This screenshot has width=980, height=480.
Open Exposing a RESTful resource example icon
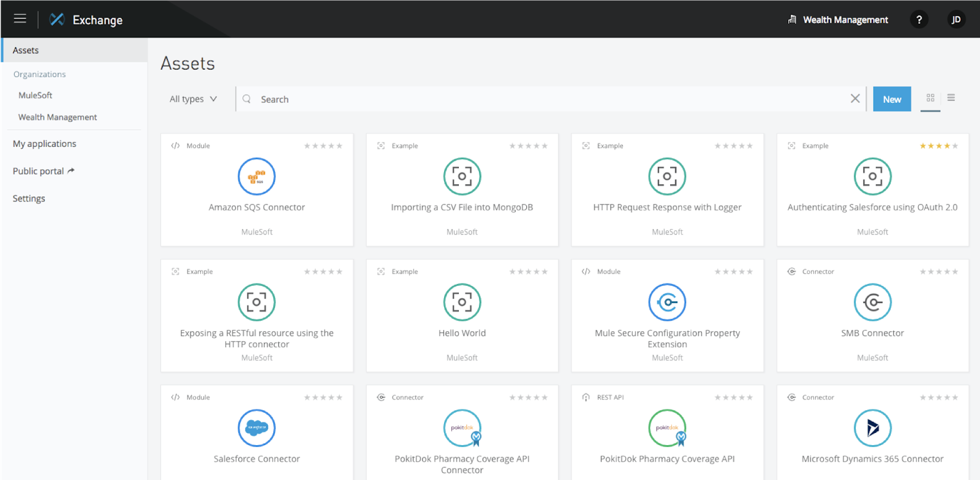(257, 302)
